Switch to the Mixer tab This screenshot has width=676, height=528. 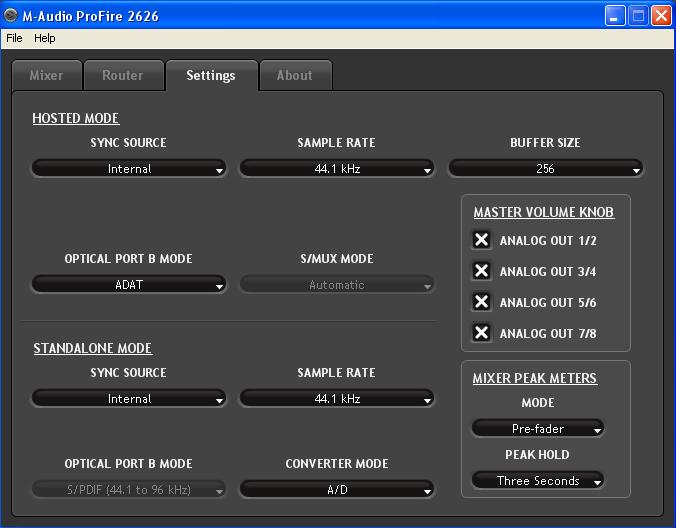[x=47, y=75]
